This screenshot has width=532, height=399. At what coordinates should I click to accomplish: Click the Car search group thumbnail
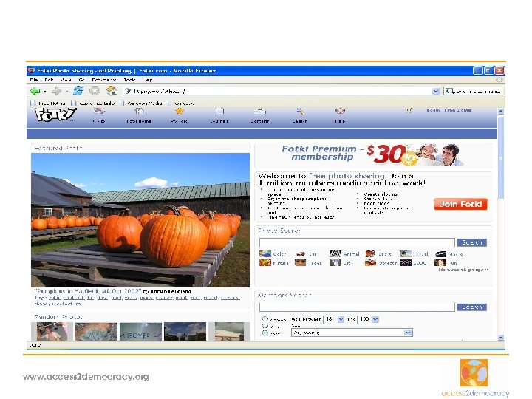point(300,253)
